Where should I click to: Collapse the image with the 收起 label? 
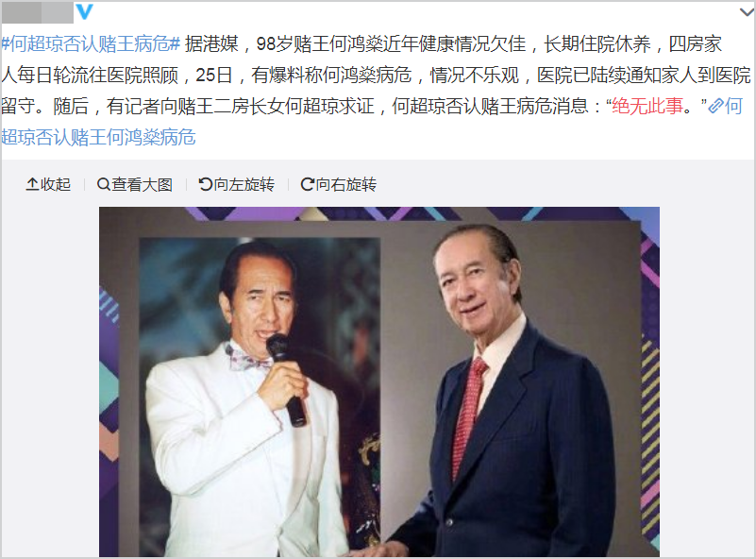[x=56, y=184]
